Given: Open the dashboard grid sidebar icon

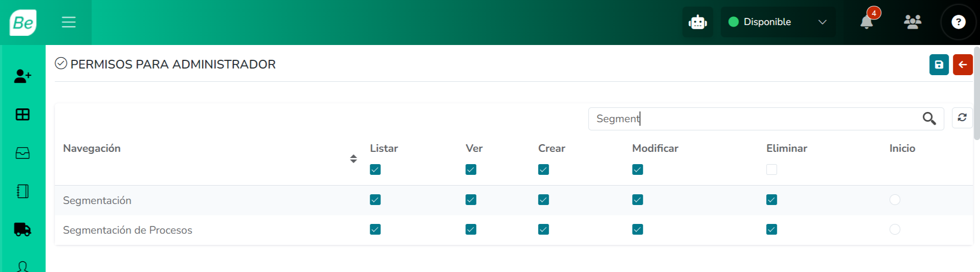Looking at the screenshot, I should 23,115.
